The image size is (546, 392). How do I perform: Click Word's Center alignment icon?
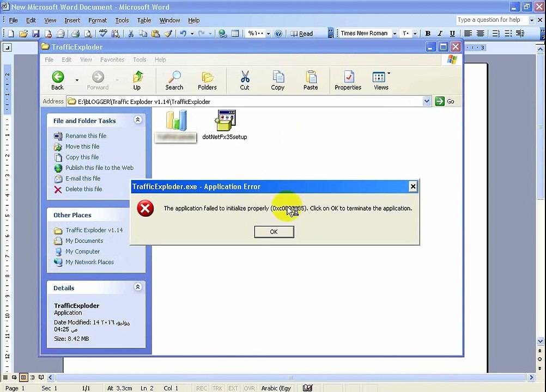[480, 33]
